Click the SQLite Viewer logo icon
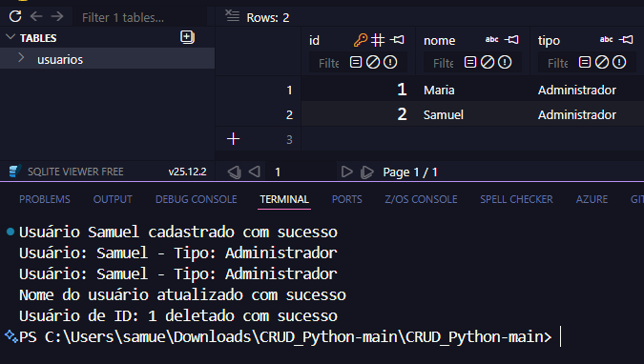 14,171
